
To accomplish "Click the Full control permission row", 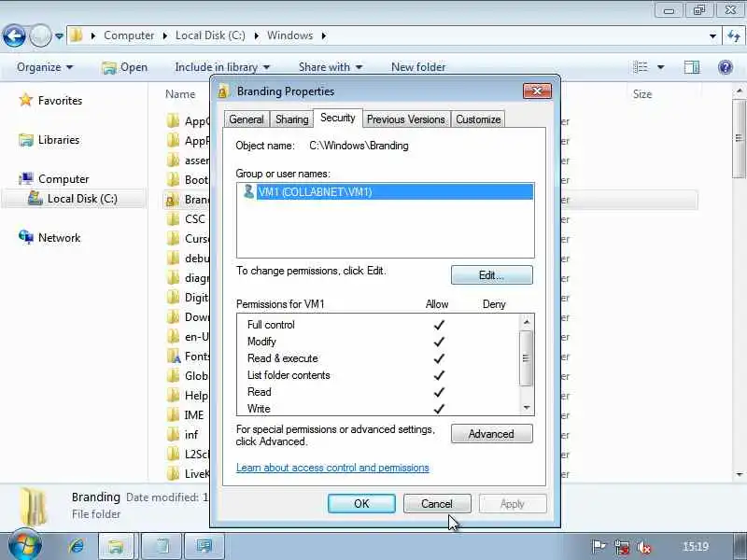I will pos(379,325).
